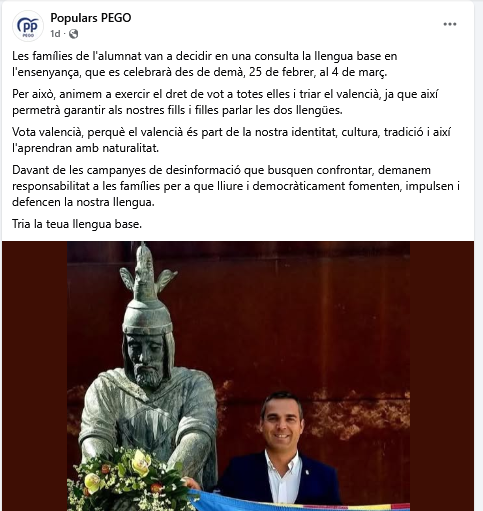Select the paragraph starting 'Per això, animem'

(x=225, y=102)
